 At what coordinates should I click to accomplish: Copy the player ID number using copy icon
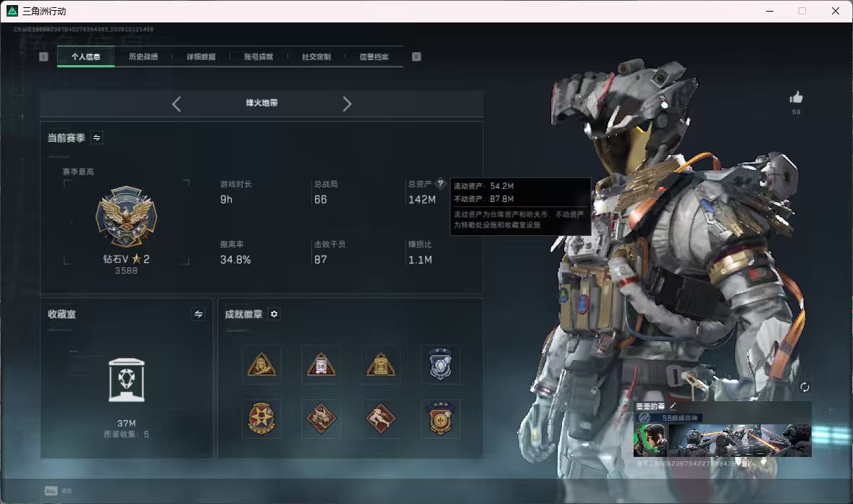(x=745, y=463)
